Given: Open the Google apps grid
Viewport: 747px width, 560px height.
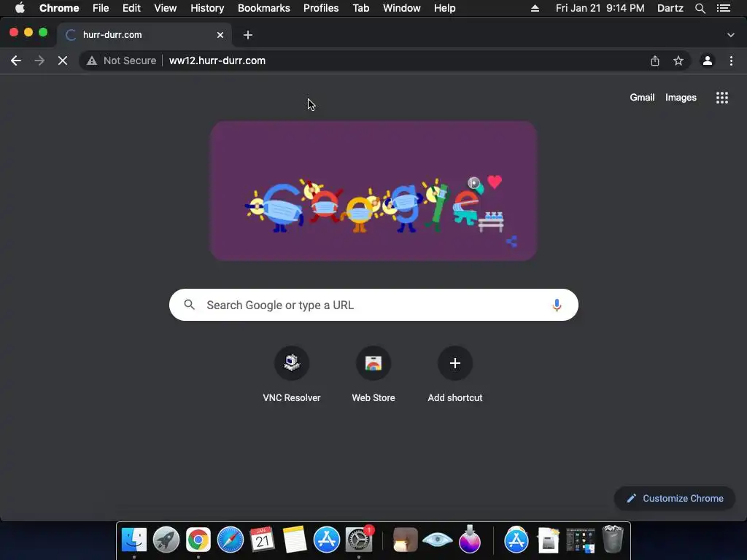Looking at the screenshot, I should click(721, 98).
